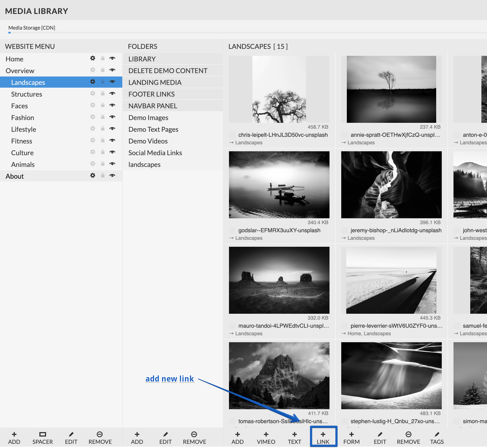Edit the selected media item
Viewport: 487px width, 448px height.
tap(380, 438)
